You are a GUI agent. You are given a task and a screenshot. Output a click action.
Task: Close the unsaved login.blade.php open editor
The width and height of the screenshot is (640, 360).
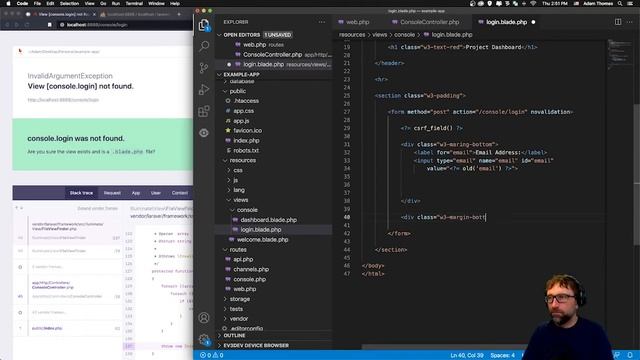point(229,64)
